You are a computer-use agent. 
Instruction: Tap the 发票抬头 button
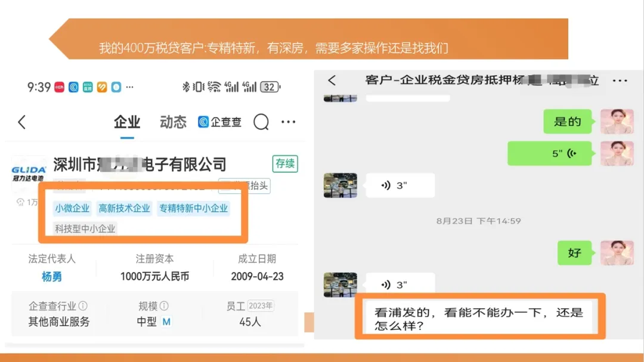244,186
